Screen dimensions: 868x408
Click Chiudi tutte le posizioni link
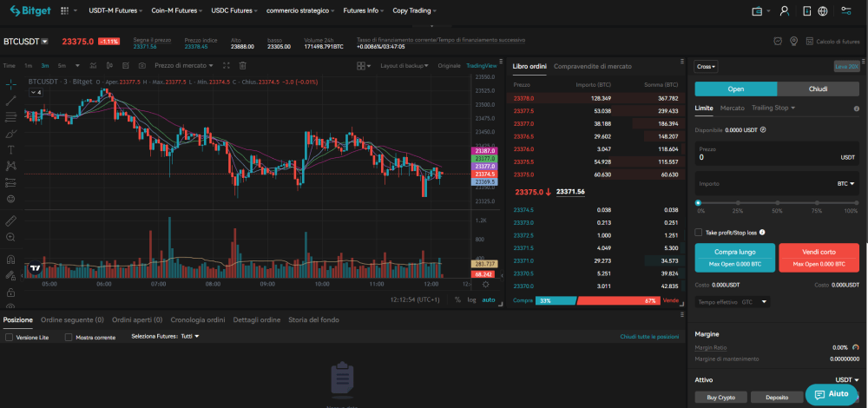(x=648, y=337)
